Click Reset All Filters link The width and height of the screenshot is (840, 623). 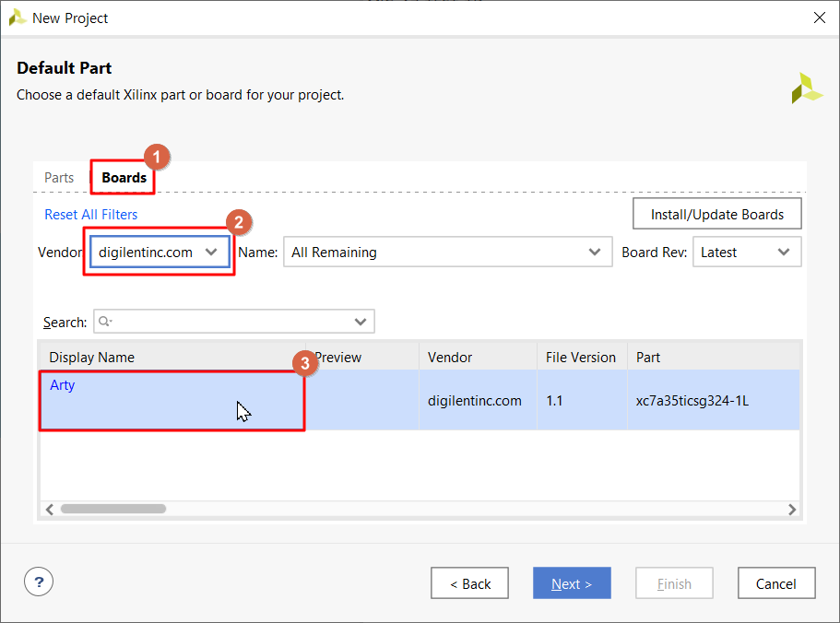[x=91, y=215]
